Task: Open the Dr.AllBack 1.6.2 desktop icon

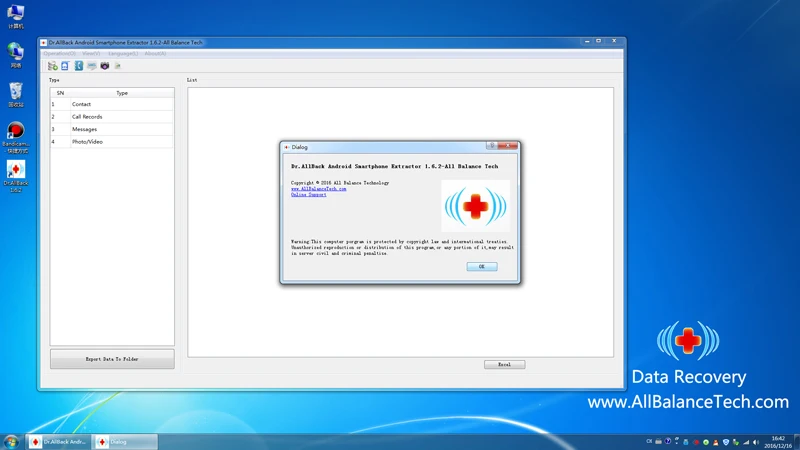Action: [x=16, y=177]
